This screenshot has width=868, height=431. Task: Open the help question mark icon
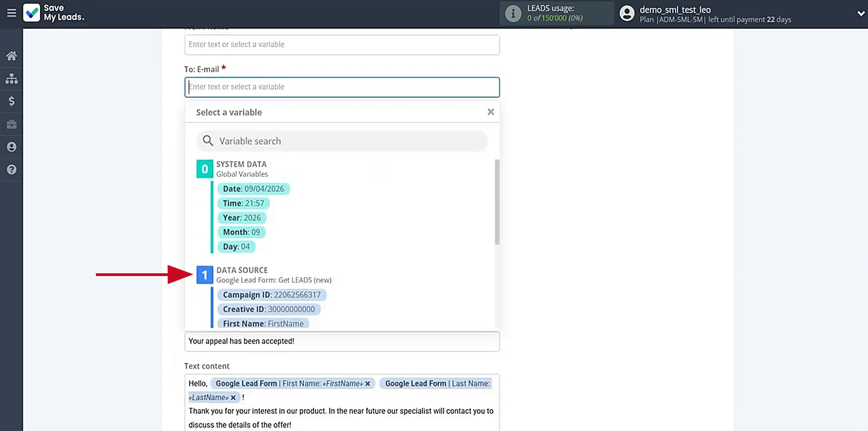pos(11,170)
